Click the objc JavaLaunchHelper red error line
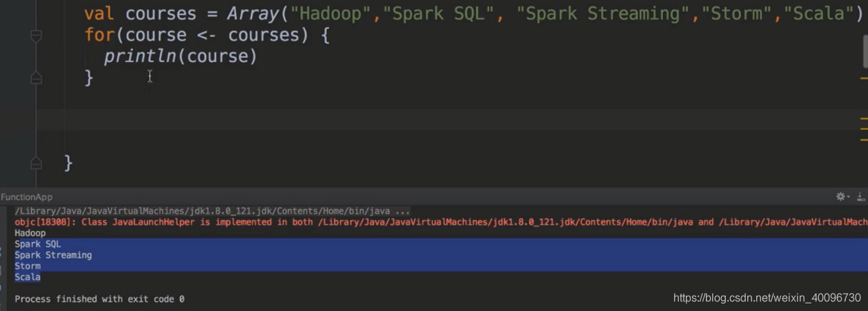The image size is (868, 311). (441, 222)
